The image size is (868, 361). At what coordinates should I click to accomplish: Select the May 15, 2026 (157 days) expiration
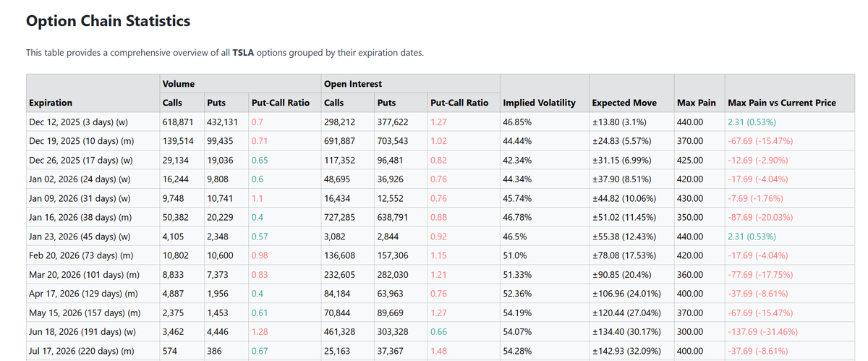(85, 313)
